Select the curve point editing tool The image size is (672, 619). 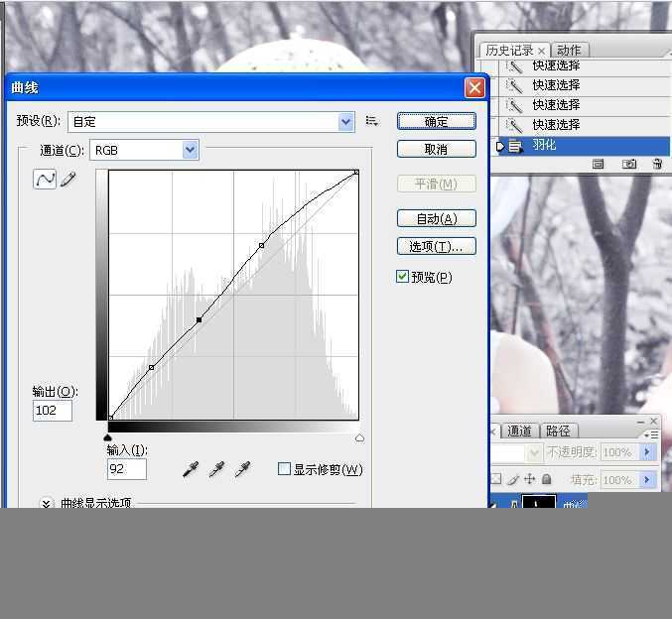[45, 180]
